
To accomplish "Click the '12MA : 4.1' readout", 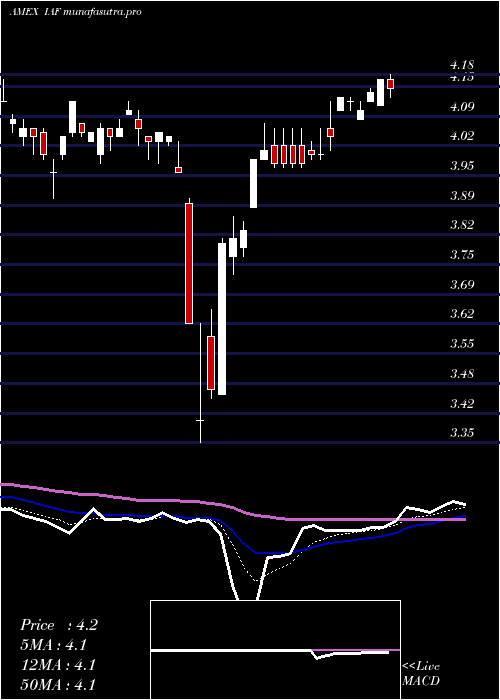I will [58, 665].
